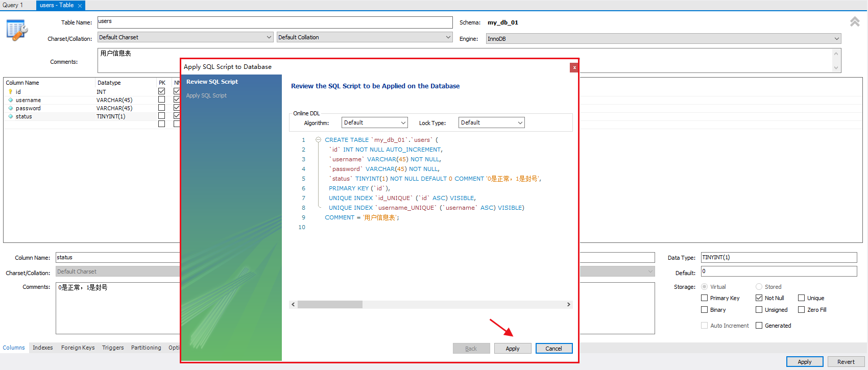Open the Default Charset dropdown of the table
The image size is (868, 370).
[185, 37]
